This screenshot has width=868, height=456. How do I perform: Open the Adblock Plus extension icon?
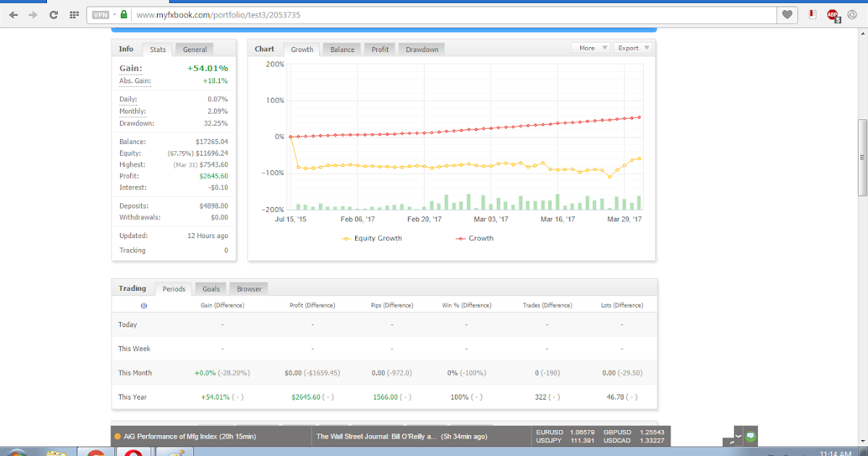pyautogui.click(x=832, y=14)
